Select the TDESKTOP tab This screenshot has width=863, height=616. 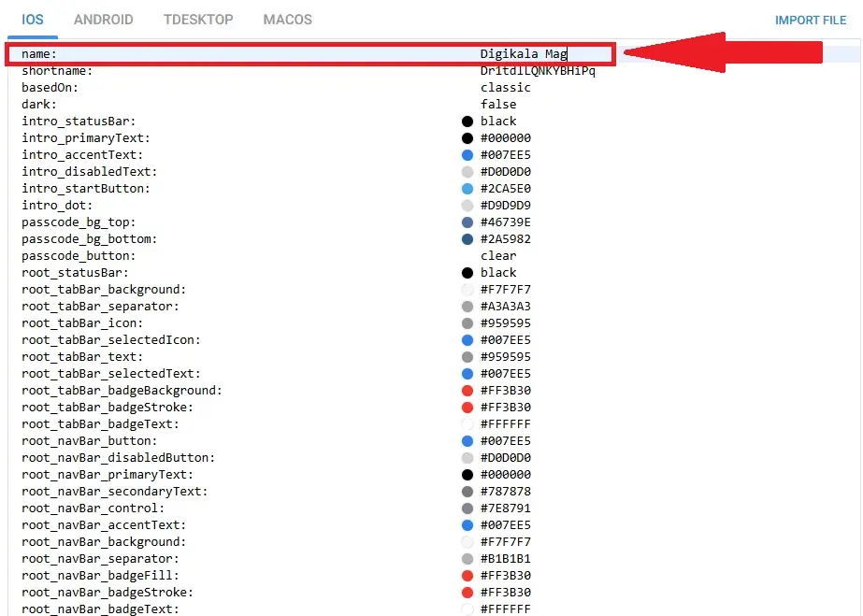[x=197, y=20]
